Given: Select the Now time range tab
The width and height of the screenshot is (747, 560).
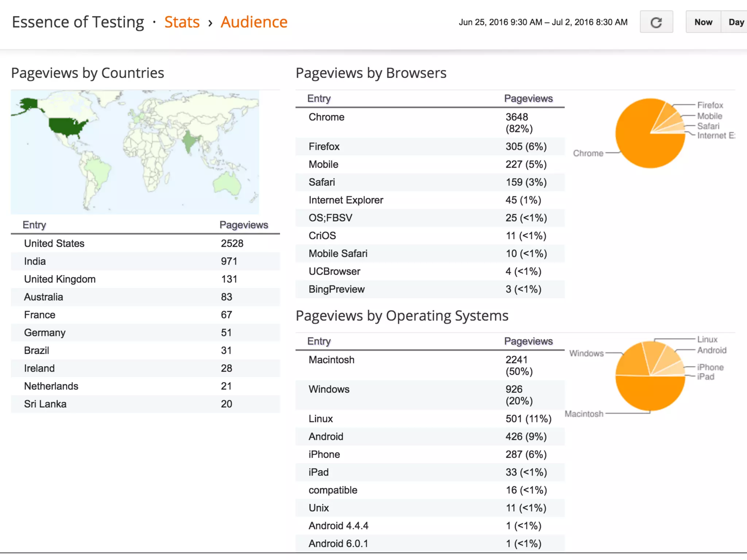Looking at the screenshot, I should [703, 22].
